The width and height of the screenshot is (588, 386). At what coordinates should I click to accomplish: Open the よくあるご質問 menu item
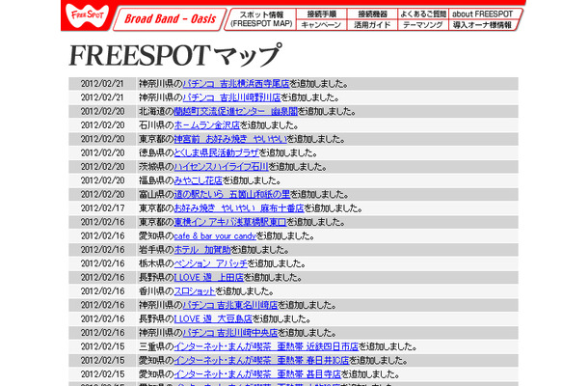pos(423,14)
